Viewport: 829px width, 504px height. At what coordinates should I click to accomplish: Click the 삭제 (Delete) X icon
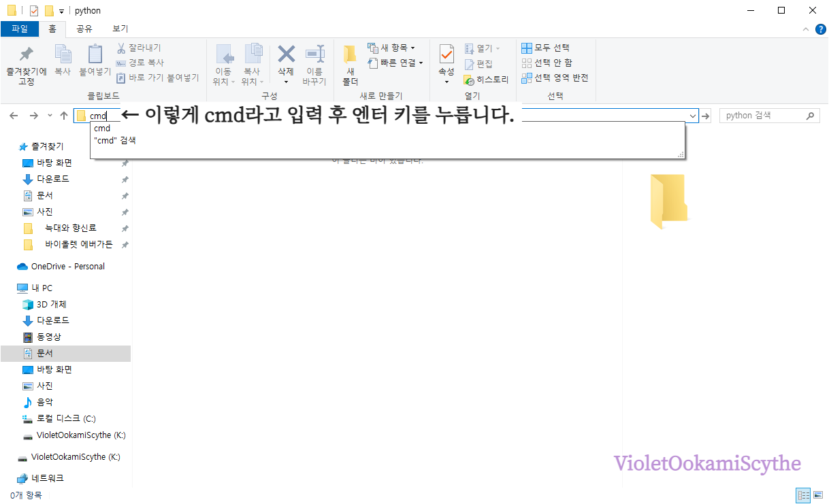pyautogui.click(x=286, y=54)
